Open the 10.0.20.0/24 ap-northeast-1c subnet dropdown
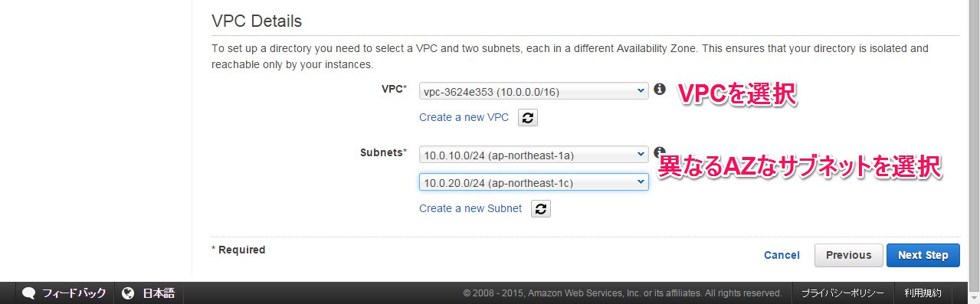Screen dimensions: 980x304 (x=534, y=182)
